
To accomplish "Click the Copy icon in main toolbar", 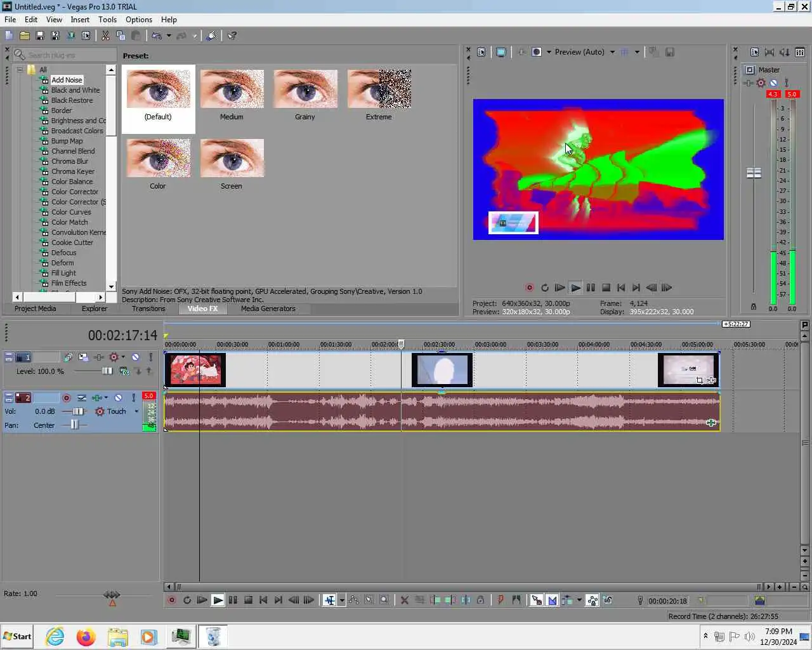I will 121,36.
